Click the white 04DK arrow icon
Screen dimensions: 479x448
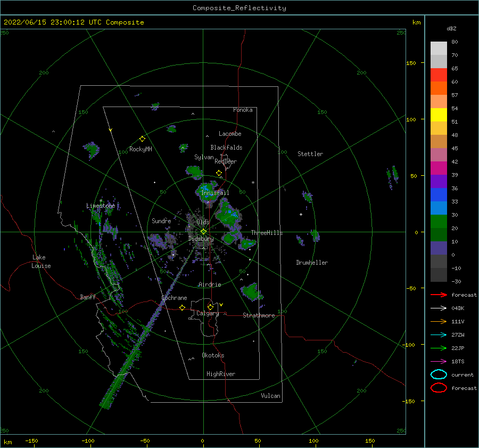click(x=439, y=308)
